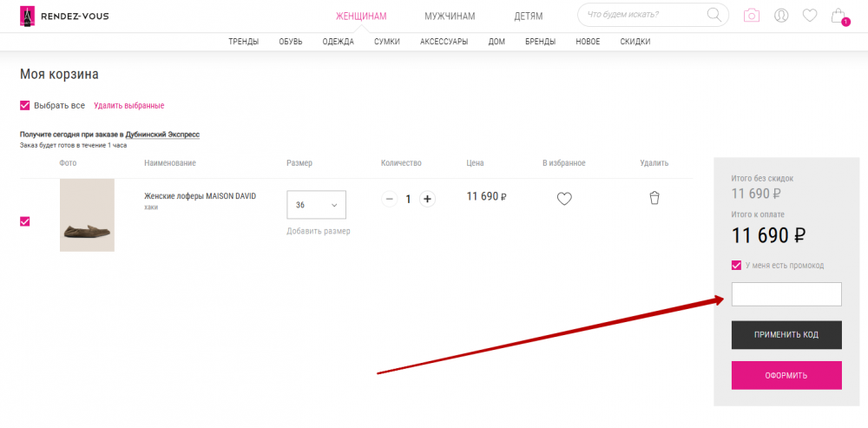The width and height of the screenshot is (868, 428).
Task: Switch to МУЖЧИНАМ section
Action: pyautogui.click(x=450, y=16)
